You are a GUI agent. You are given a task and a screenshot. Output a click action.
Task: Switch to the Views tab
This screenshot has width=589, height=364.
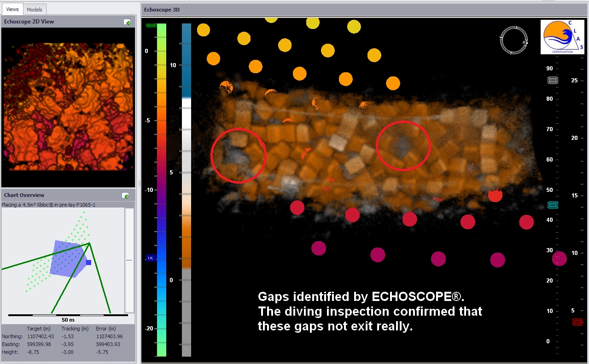(x=12, y=9)
